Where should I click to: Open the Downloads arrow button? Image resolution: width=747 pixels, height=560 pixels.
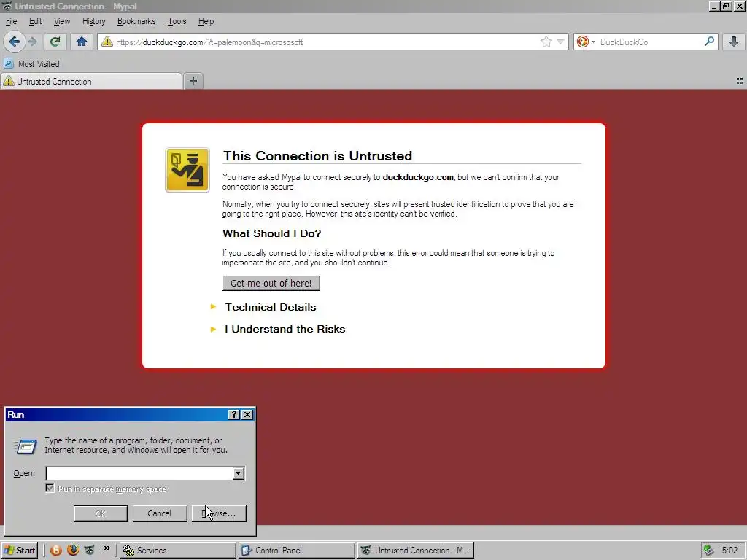(734, 42)
